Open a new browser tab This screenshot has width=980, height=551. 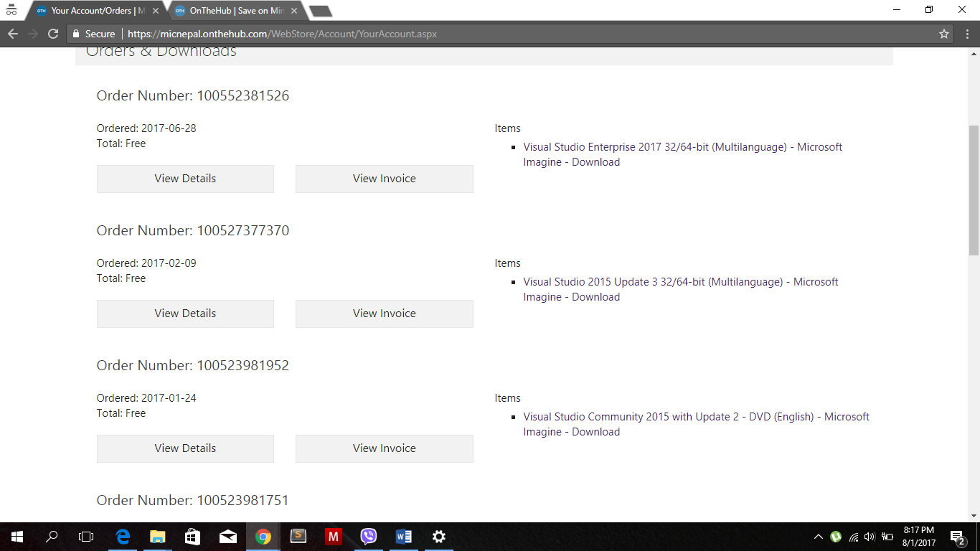point(320,11)
